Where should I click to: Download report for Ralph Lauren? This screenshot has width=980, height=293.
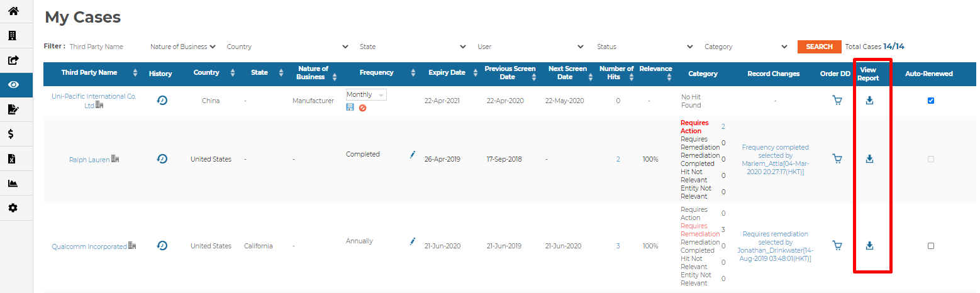869,159
